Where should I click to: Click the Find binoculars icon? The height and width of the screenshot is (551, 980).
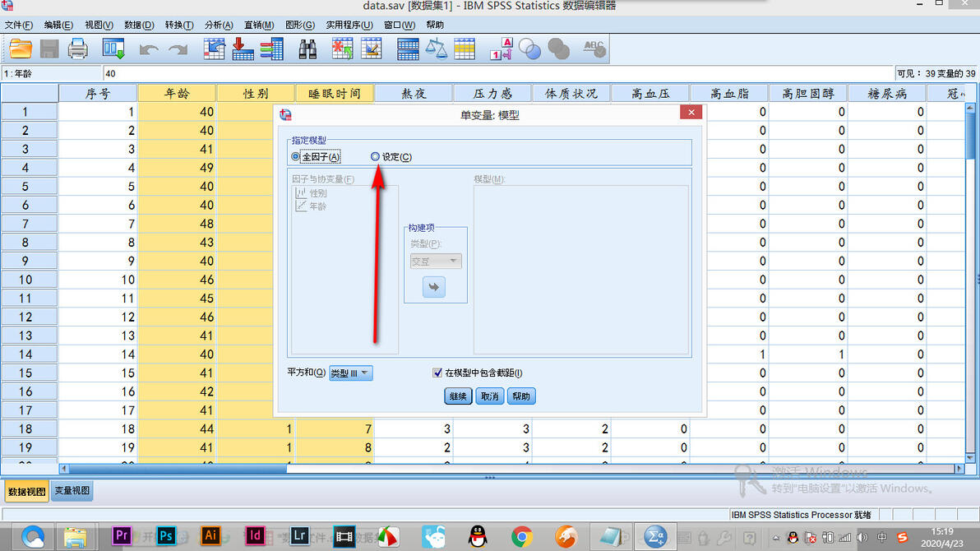tap(307, 49)
